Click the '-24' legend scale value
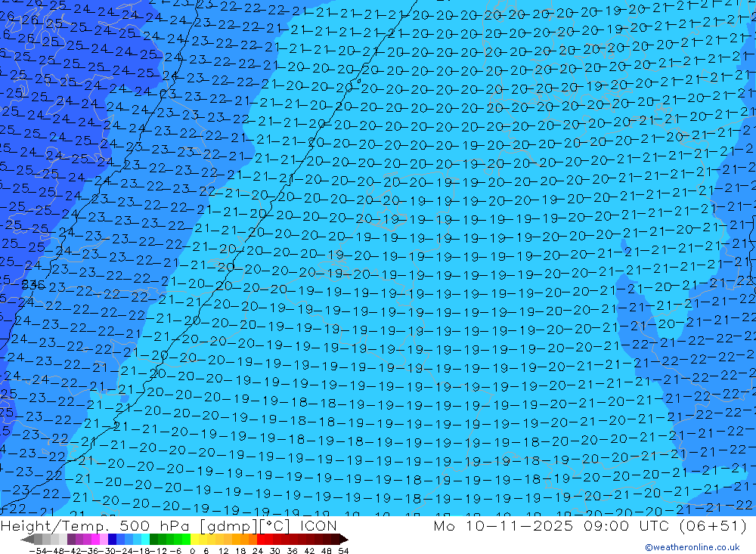Screen dimensions: 756x554 click(125, 551)
